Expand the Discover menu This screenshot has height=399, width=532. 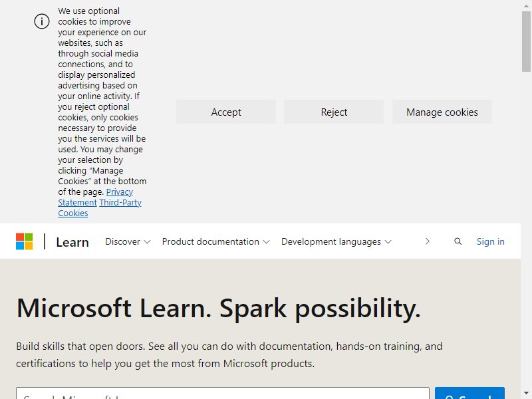point(128,241)
